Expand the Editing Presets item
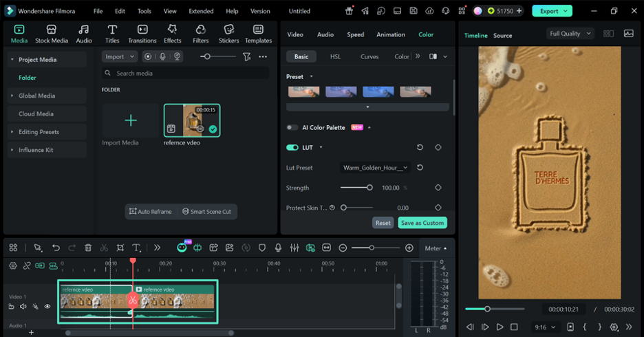 pyautogui.click(x=12, y=132)
